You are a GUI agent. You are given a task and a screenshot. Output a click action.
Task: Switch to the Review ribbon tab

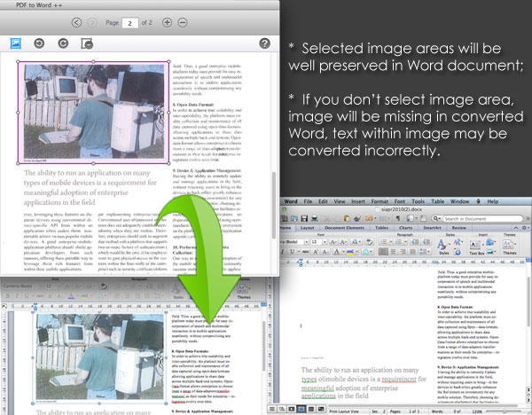tap(458, 228)
